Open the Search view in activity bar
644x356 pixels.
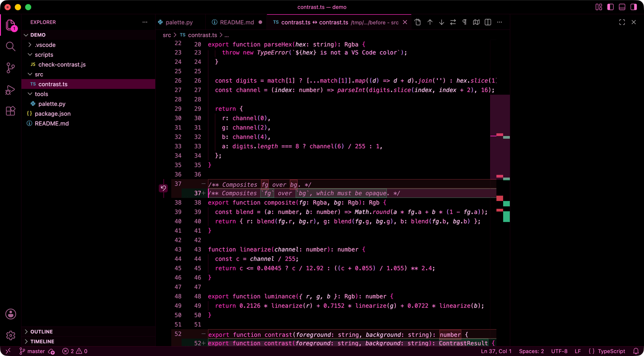11,46
